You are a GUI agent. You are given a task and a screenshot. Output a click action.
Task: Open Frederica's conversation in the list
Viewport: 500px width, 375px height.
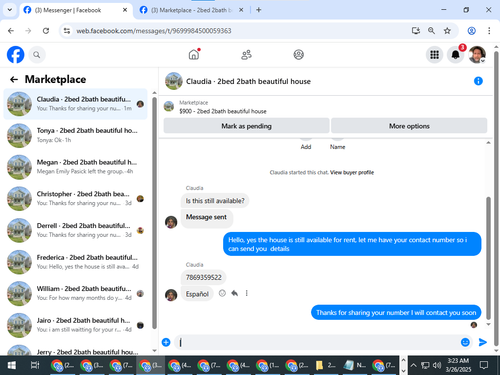pos(75,262)
